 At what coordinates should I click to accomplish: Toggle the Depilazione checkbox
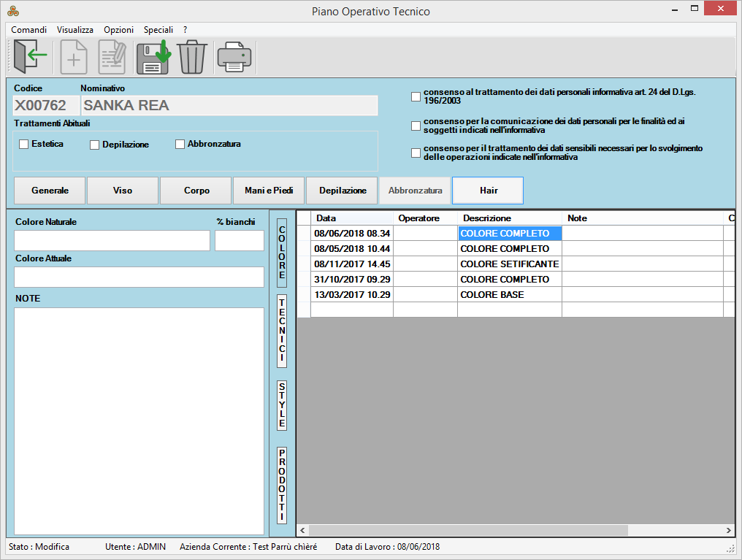coord(95,145)
